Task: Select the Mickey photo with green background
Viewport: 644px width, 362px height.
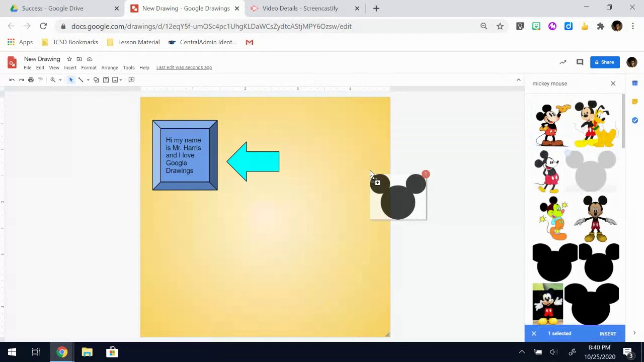Action: click(x=548, y=304)
